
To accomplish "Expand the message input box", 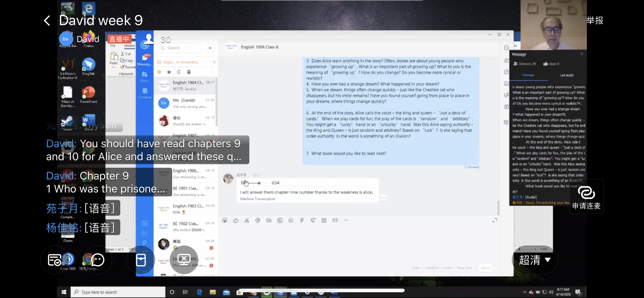I will coord(494,220).
